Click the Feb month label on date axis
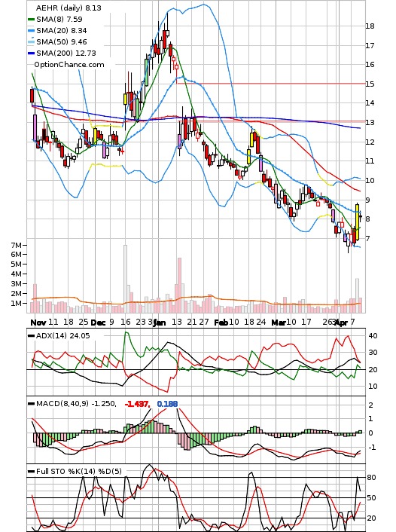 (221, 323)
